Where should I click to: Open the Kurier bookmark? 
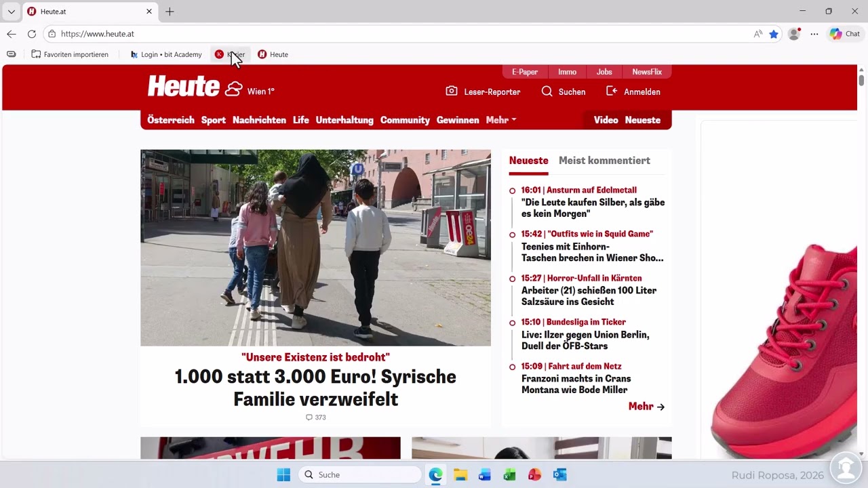point(230,54)
